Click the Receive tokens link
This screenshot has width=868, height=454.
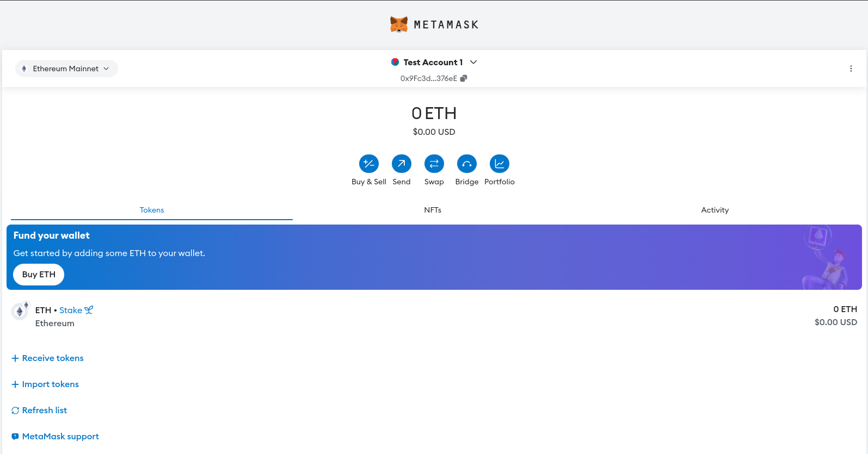[x=52, y=358]
